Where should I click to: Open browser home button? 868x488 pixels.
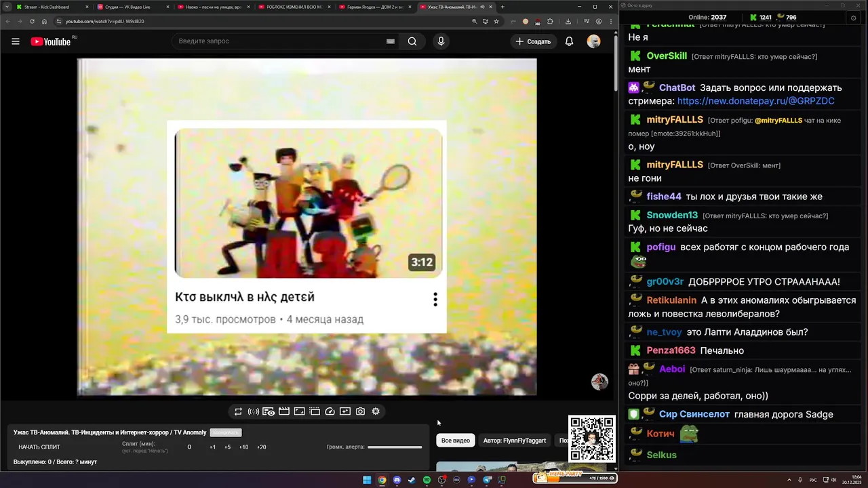point(44,21)
